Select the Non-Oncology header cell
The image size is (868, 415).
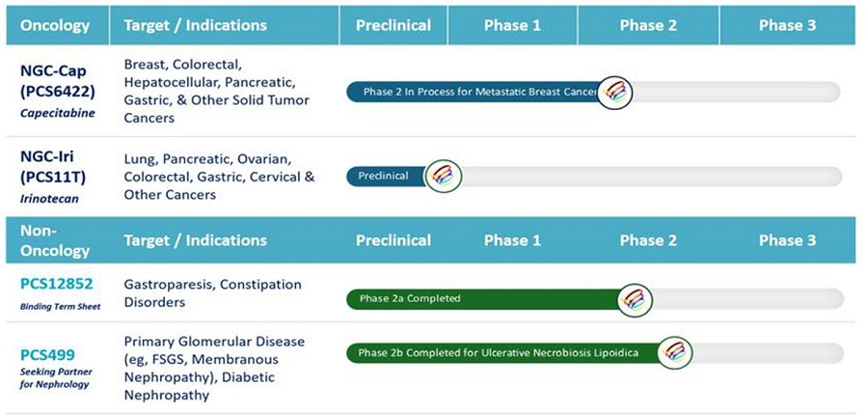56,240
